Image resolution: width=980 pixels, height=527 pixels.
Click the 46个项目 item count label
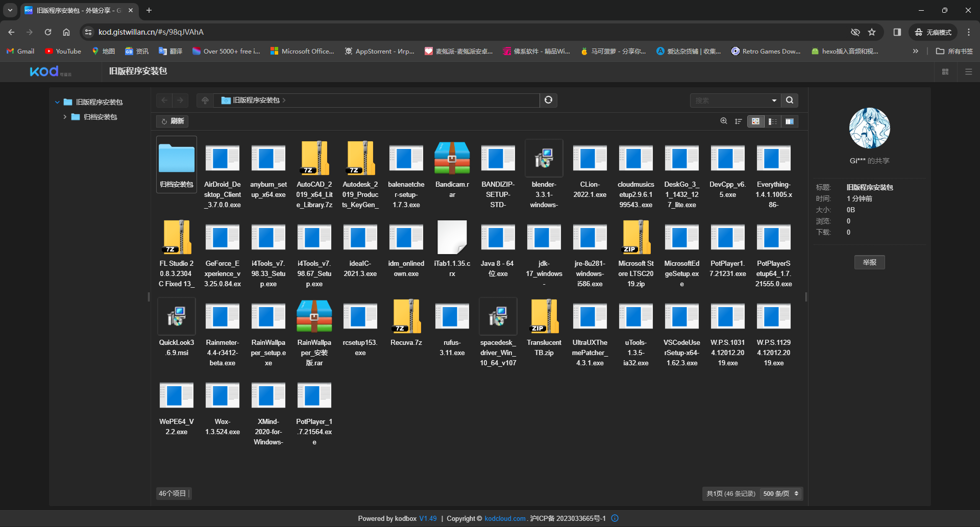pos(173,493)
